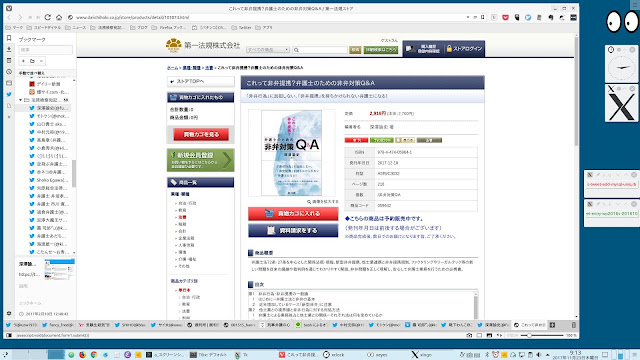Open the History panel
The height and width of the screenshot is (360, 640).
[x=9, y=72]
